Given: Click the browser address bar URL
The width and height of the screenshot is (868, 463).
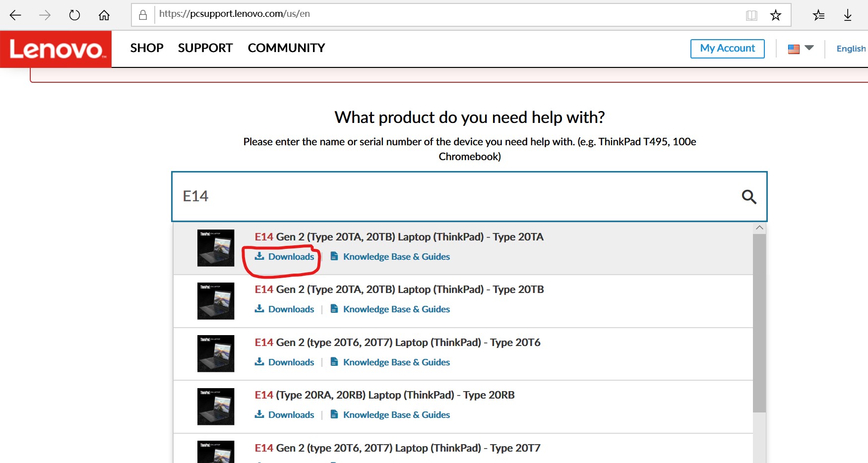Looking at the screenshot, I should [235, 14].
